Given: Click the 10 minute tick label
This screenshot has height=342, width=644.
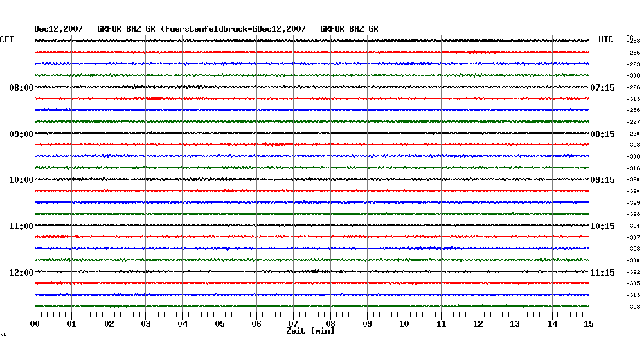Looking at the screenshot, I should coord(404,324).
